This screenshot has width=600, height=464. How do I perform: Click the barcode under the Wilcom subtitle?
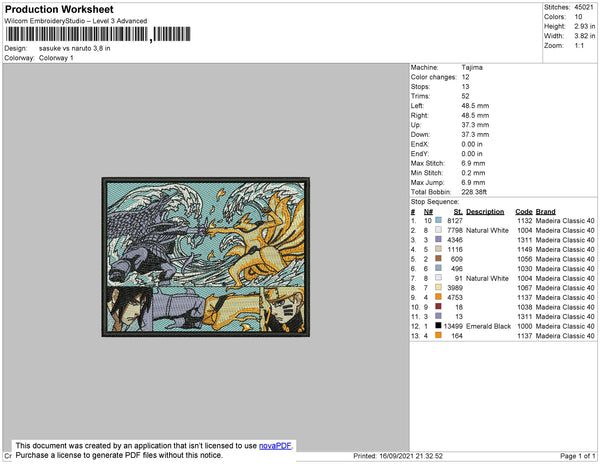[x=98, y=34]
